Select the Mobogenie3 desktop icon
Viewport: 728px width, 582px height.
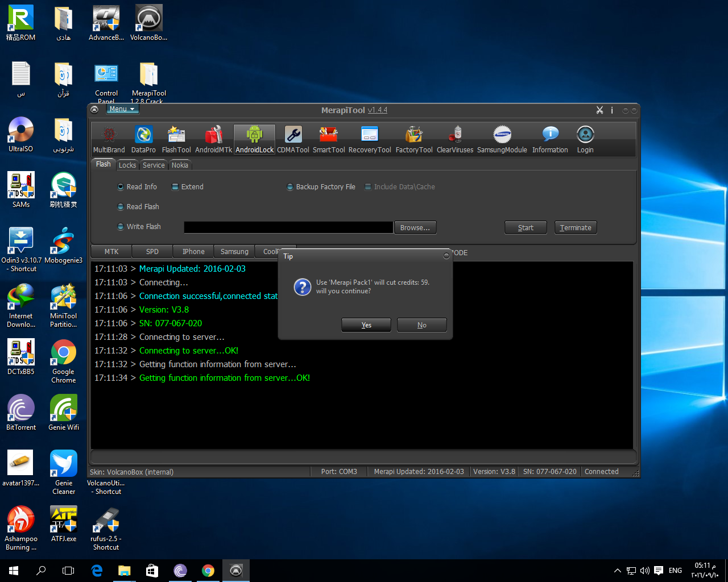pos(64,246)
